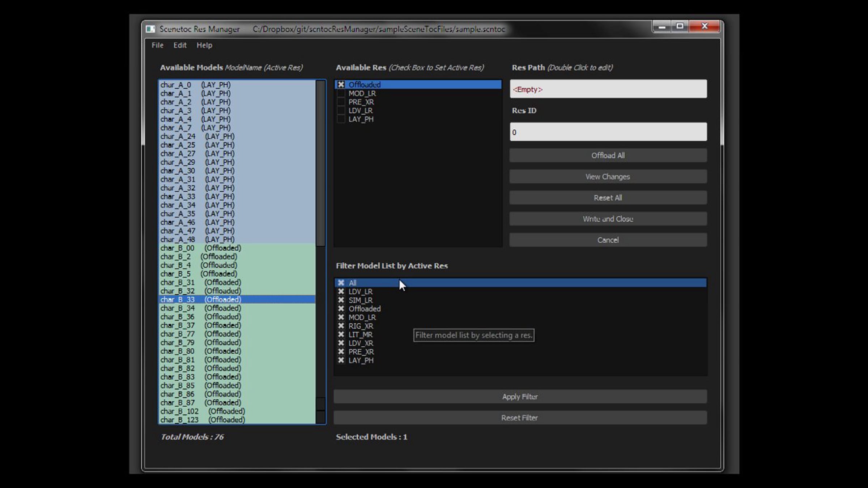
Task: Select model char_B_123 in the list
Action: tap(237, 420)
